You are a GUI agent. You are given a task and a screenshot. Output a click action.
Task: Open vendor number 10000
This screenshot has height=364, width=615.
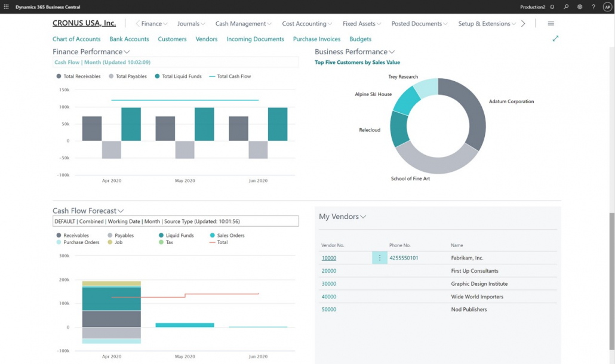pyautogui.click(x=328, y=258)
